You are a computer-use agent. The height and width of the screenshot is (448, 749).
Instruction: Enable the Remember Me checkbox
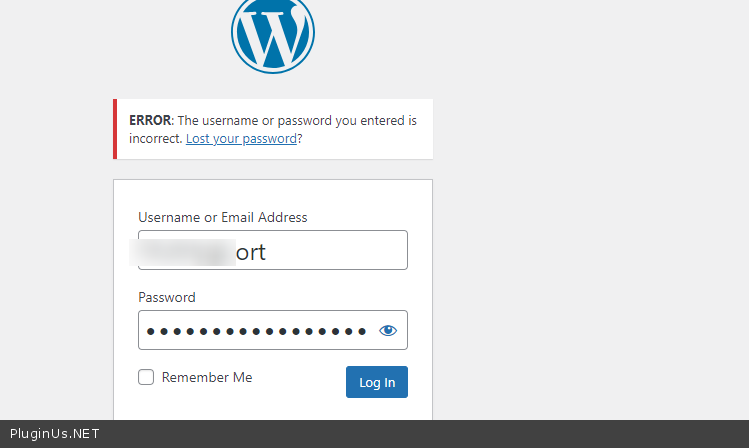tap(146, 377)
